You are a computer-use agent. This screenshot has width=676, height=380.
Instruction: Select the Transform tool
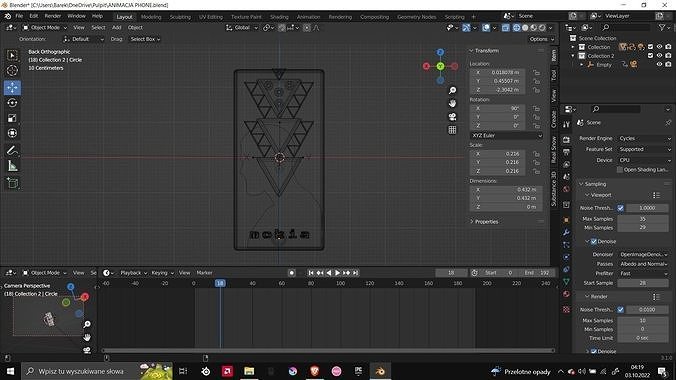click(x=12, y=133)
